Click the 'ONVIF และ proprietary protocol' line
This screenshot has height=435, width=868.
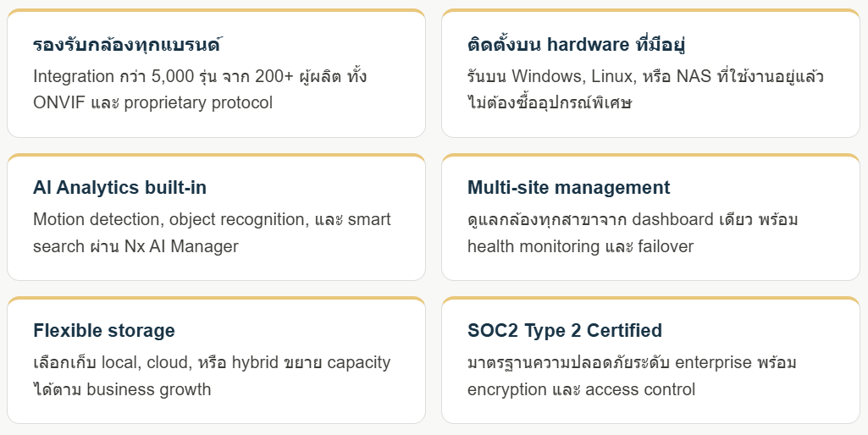tap(152, 103)
